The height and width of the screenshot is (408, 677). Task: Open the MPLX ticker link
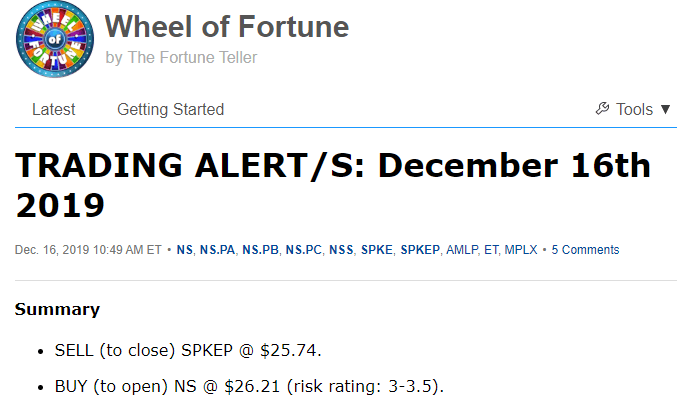(x=522, y=250)
